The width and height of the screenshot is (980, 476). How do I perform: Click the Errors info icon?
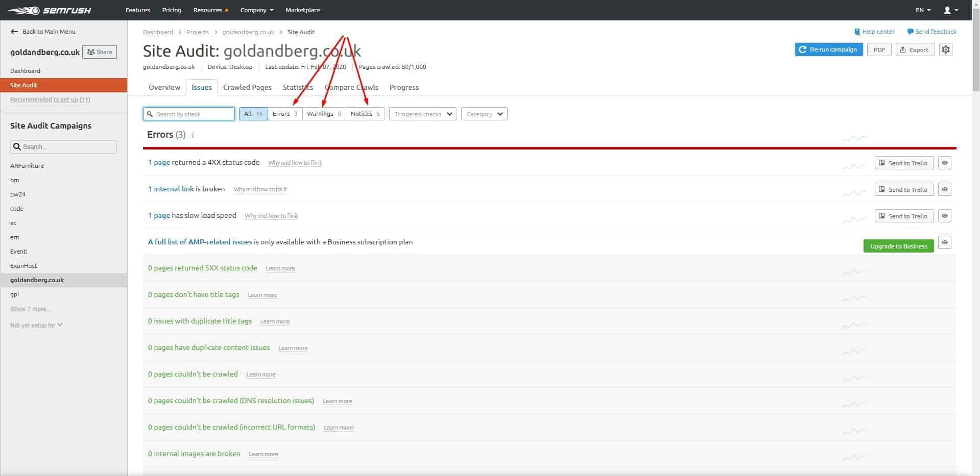193,135
